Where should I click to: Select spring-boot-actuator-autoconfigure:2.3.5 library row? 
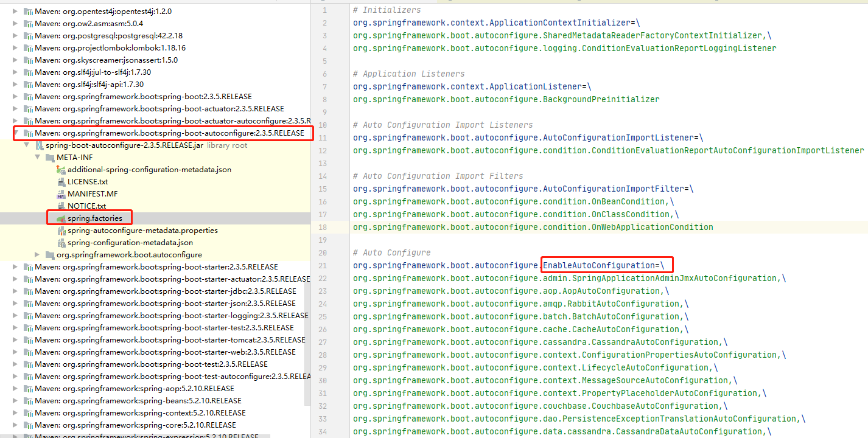[x=155, y=121]
